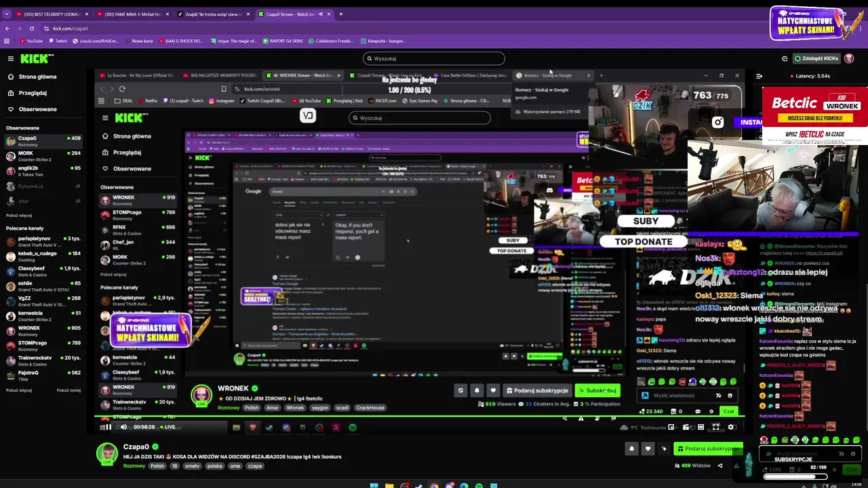Select Czapa0 in followed channels

tap(43, 141)
